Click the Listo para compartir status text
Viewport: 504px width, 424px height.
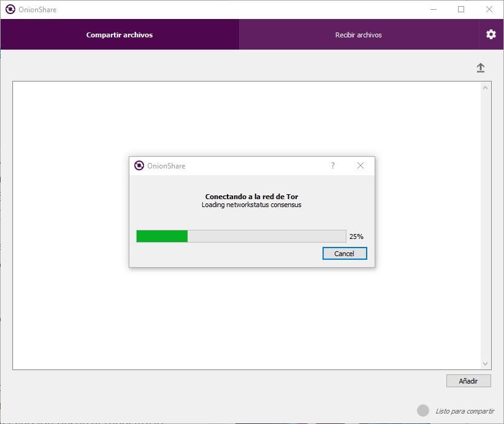click(465, 411)
